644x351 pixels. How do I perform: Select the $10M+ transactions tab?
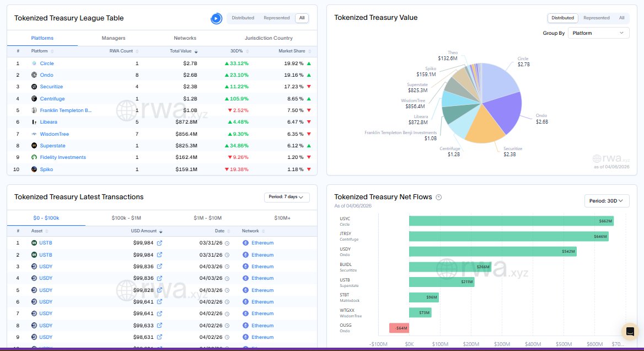coord(282,218)
